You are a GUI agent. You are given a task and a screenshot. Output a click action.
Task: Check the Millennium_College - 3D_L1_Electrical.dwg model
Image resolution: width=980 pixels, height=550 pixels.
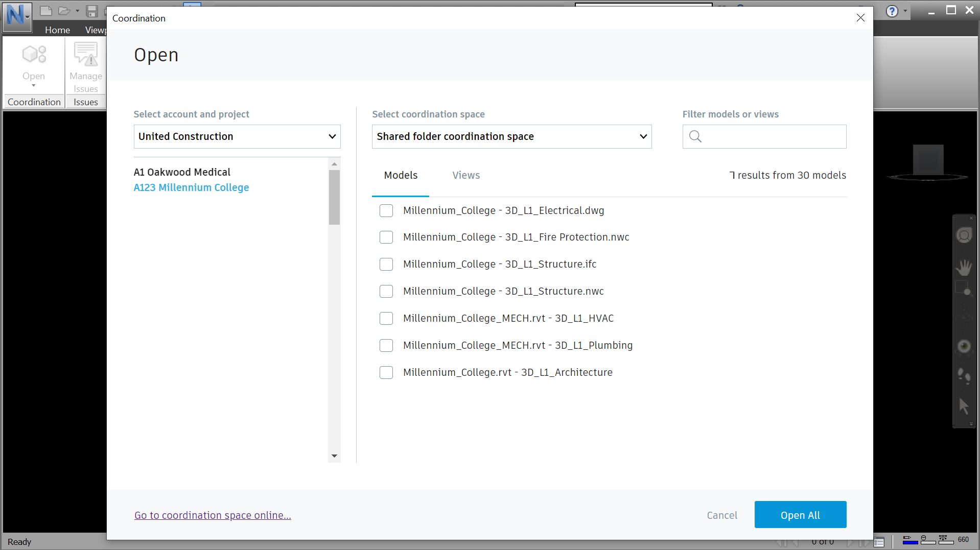(386, 210)
